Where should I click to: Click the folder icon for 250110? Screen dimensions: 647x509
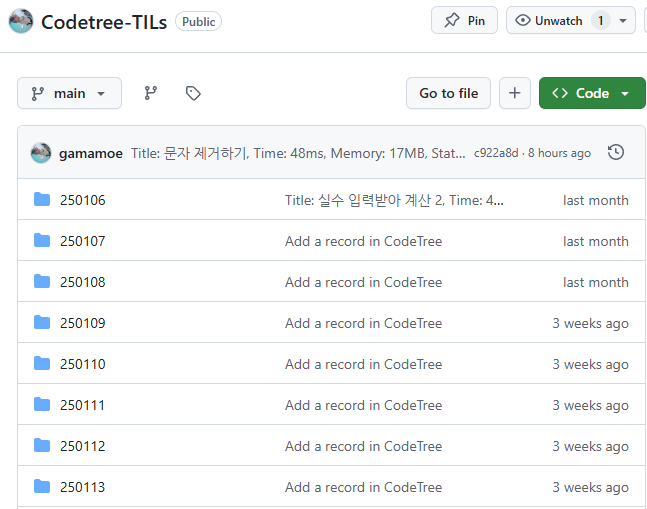42,363
